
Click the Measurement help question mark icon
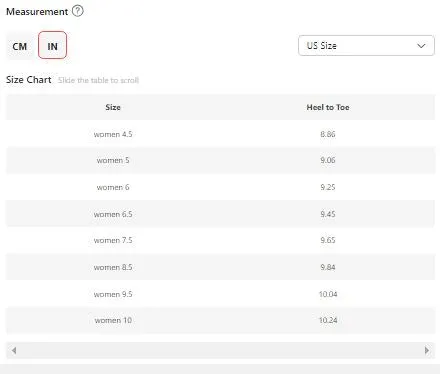(78, 11)
